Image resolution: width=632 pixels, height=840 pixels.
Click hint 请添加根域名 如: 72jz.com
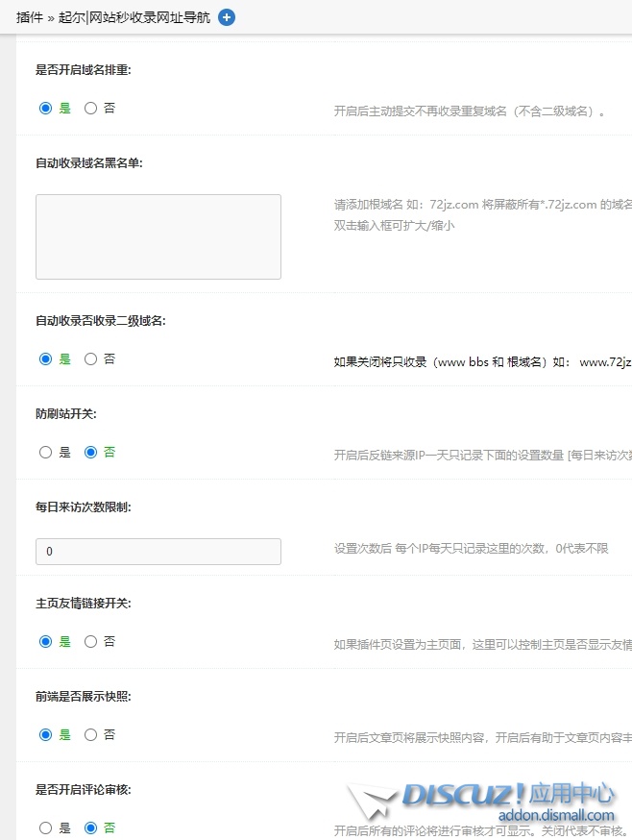(x=482, y=205)
